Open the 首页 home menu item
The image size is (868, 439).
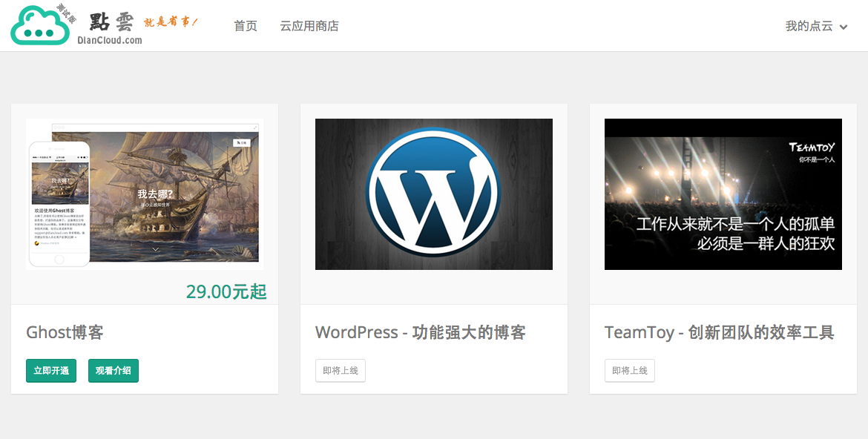[246, 26]
